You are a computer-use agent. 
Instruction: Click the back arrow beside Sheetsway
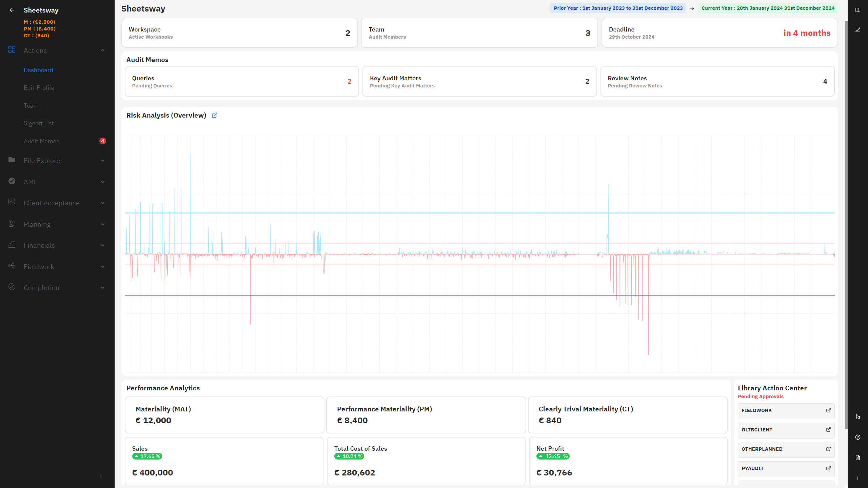12,10
